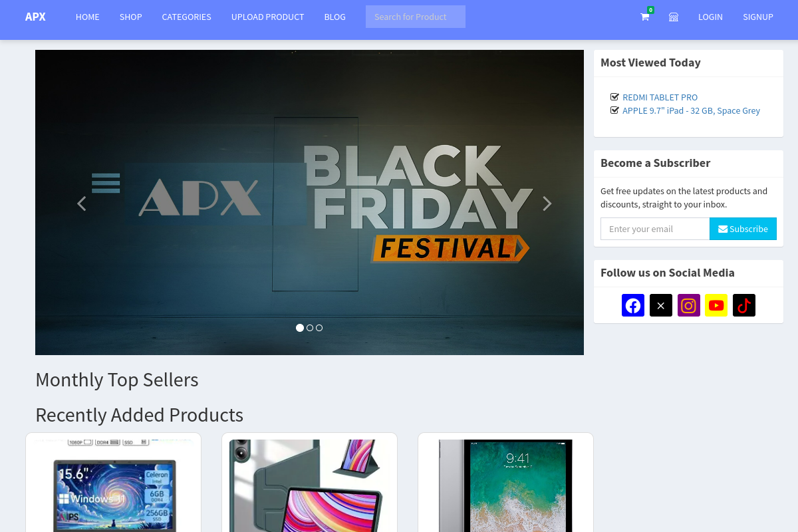Click the check icon beside REDMI TABLET PRO
This screenshot has height=532, width=798.
614,97
